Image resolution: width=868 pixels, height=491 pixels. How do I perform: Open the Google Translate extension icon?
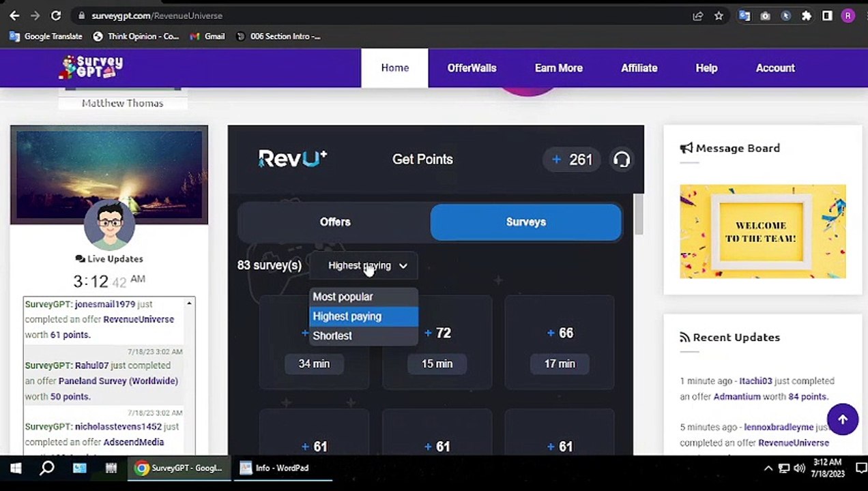744,16
